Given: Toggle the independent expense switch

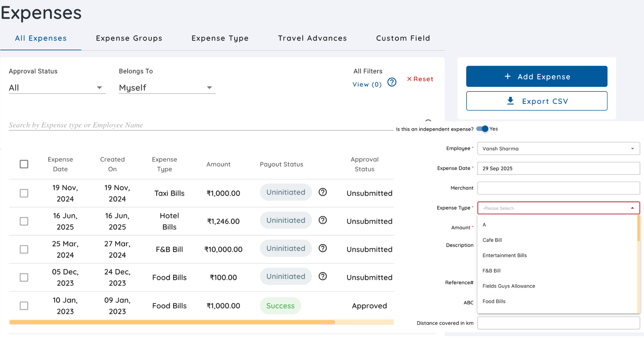Looking at the screenshot, I should [x=483, y=129].
